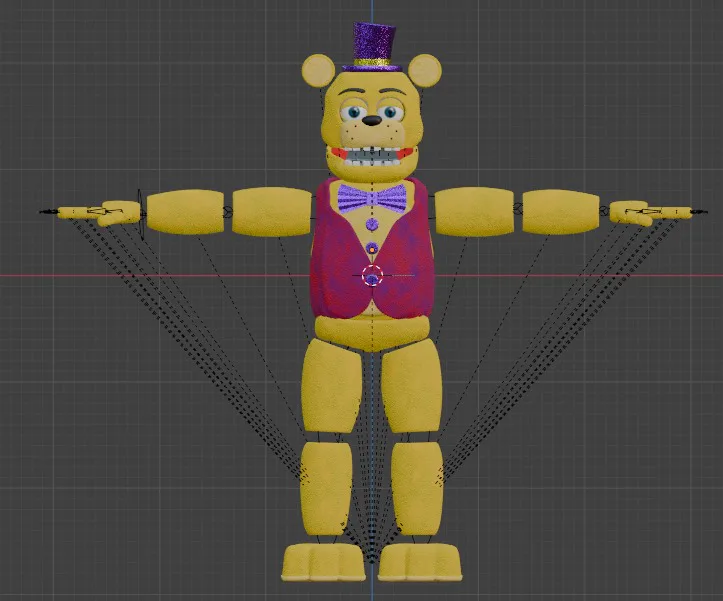Click the elbow joint empty on screen-right arm
This screenshot has width=723, height=601.
tap(518, 209)
